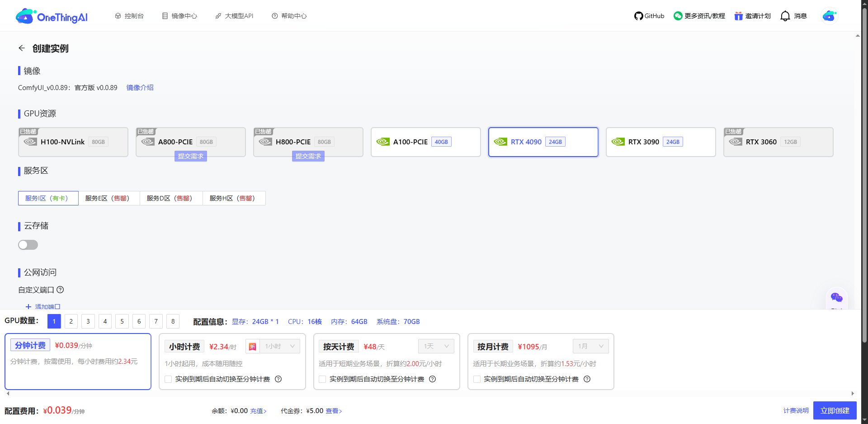Click the NVIDIA icon on RTX 3090 card
The image size is (868, 424).
tap(618, 142)
